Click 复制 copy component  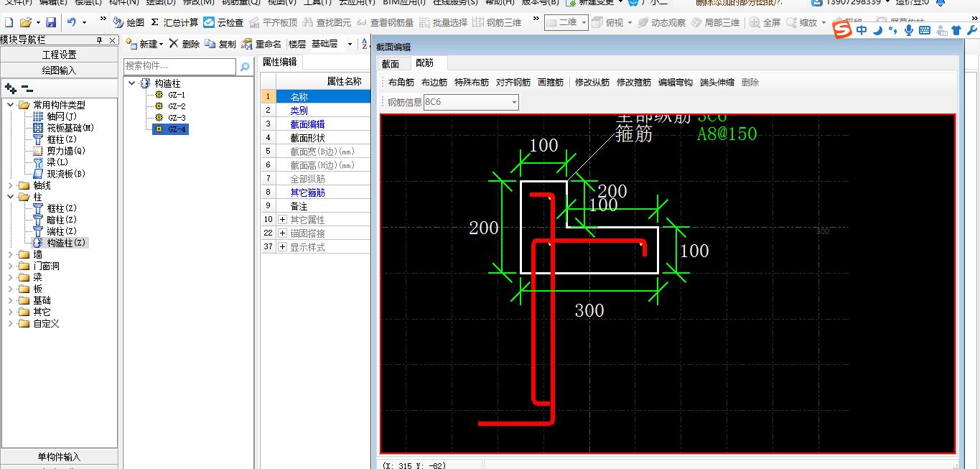pyautogui.click(x=220, y=44)
